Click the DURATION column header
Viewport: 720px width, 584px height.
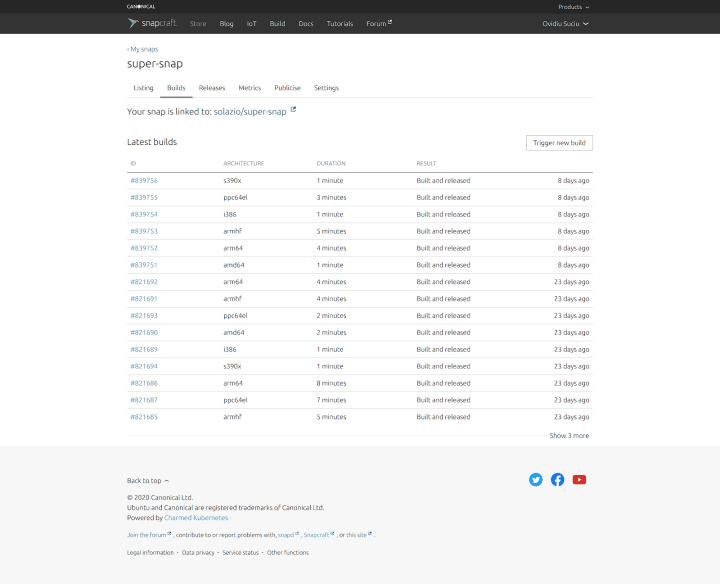(x=331, y=163)
